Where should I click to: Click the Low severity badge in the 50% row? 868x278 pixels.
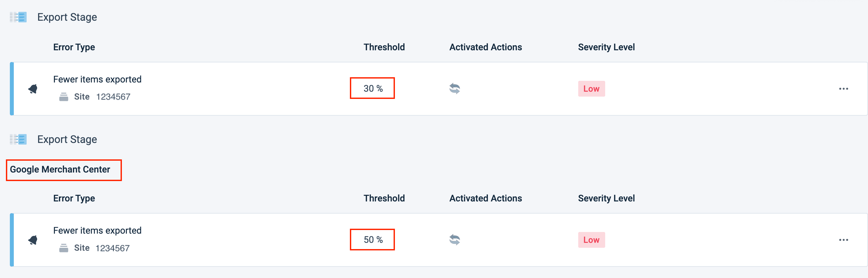[x=591, y=240]
